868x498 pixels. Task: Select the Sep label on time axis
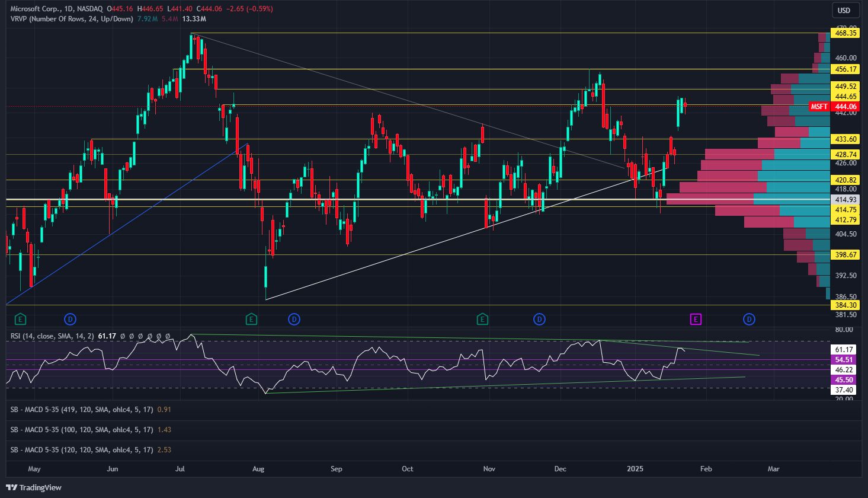(x=336, y=469)
